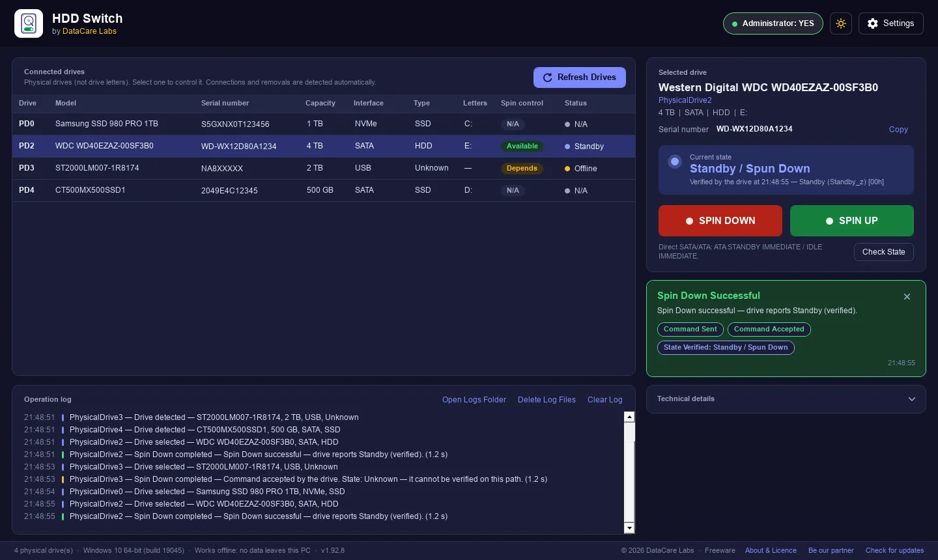Click the Be our partner link

831,550
